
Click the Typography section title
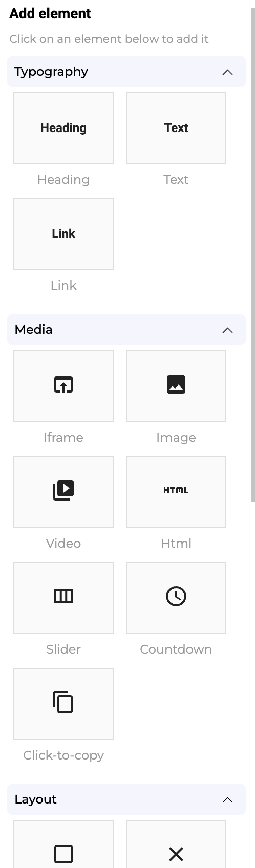click(x=51, y=72)
